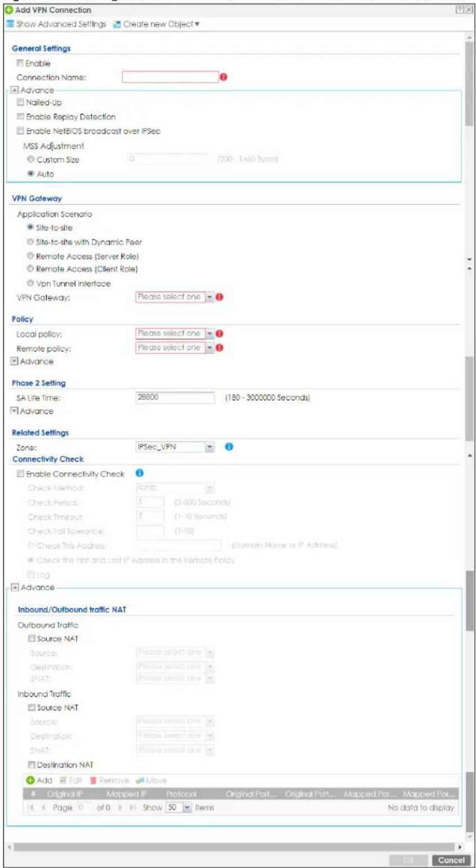Choose Site-to-site with Dynamic Peer scenario
The image size is (476, 868).
(30, 243)
